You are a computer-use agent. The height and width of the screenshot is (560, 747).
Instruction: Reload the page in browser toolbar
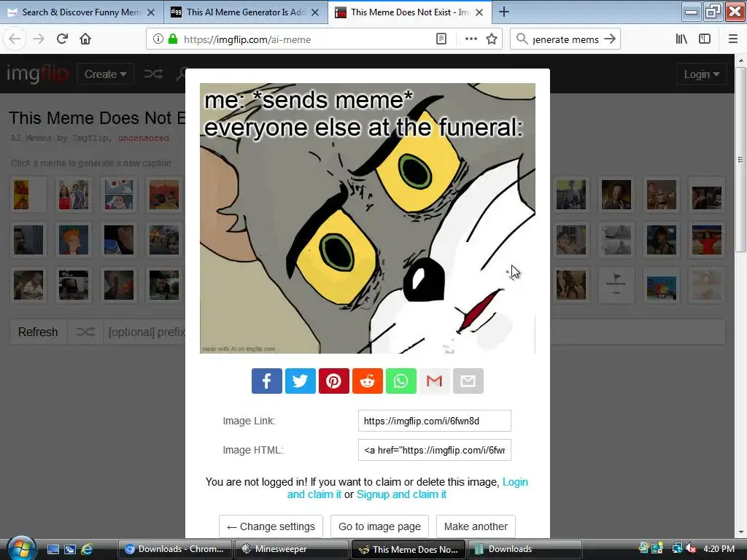pyautogui.click(x=62, y=39)
